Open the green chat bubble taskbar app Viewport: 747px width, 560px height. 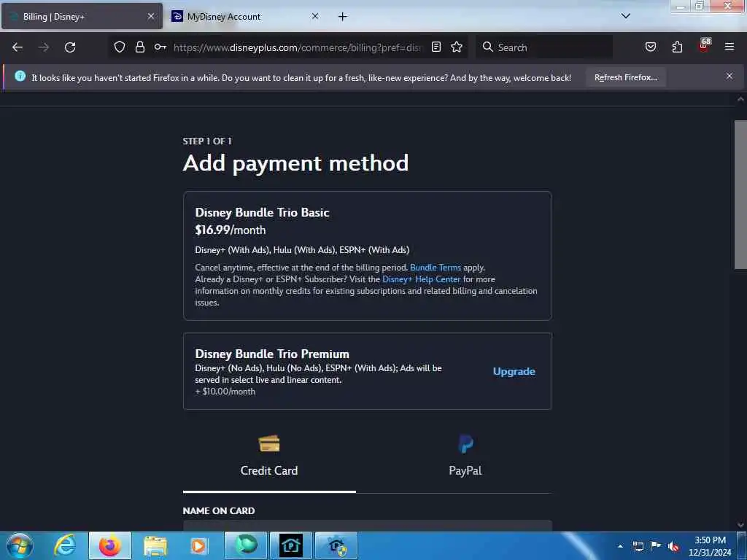point(246,545)
